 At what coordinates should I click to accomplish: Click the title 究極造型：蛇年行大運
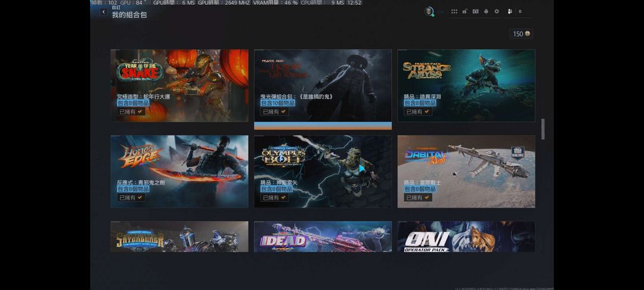click(143, 97)
